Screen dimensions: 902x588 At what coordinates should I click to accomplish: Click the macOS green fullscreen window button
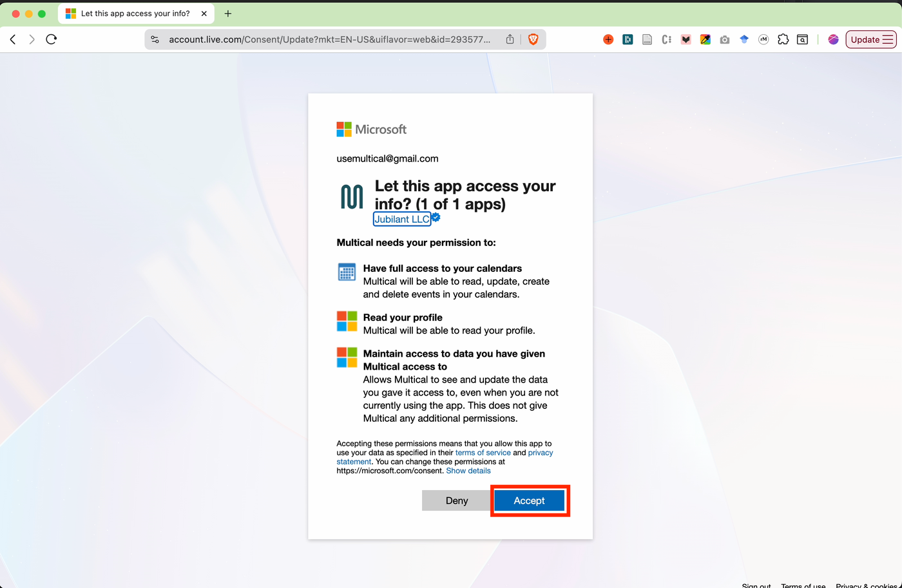coord(42,14)
